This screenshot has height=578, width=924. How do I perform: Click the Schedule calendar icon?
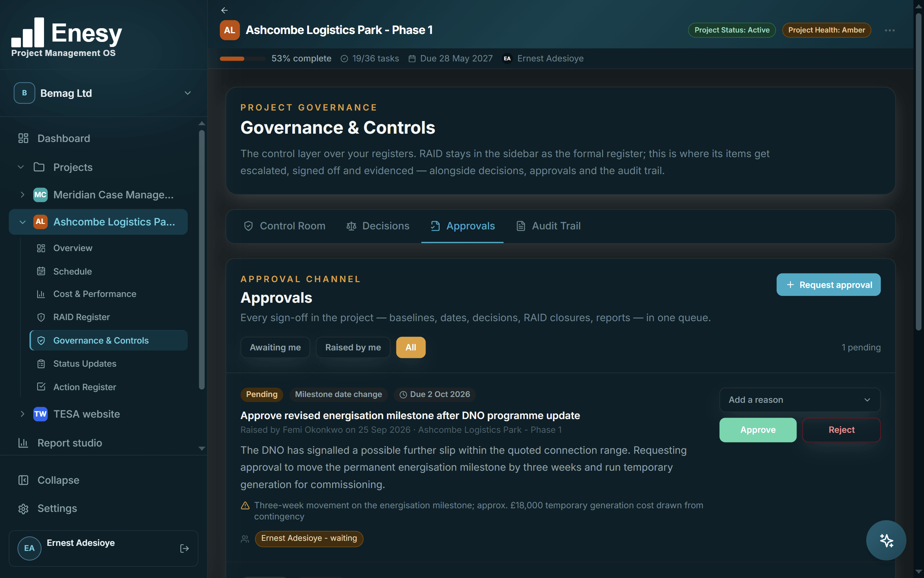41,271
